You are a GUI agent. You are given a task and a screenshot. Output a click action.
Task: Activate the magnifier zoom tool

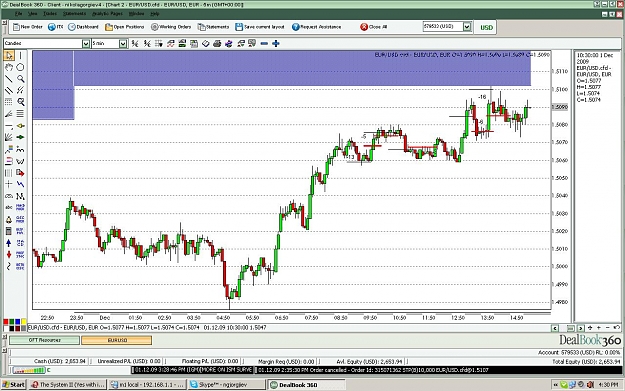coord(20,79)
